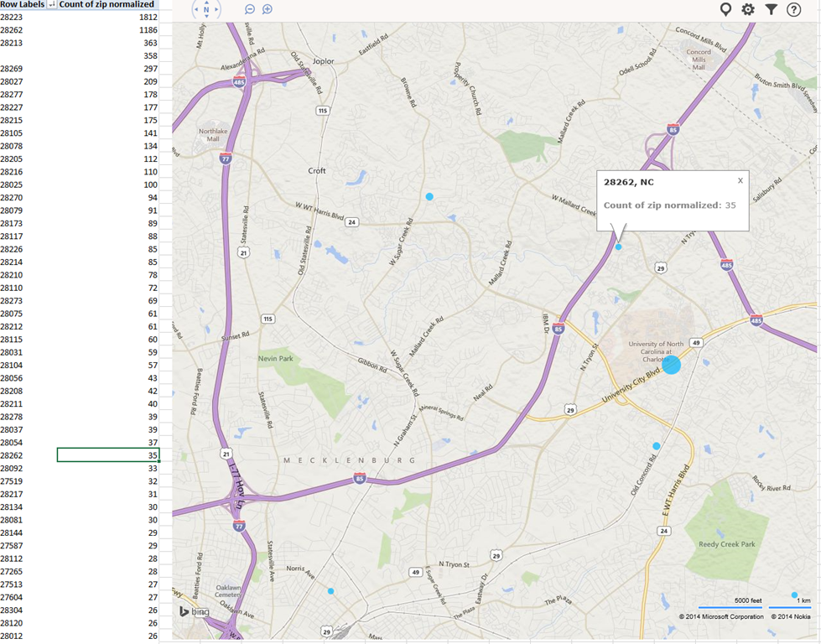This screenshot has width=821, height=644.
Task: Pan map right with the compass arrow
Action: tap(218, 10)
